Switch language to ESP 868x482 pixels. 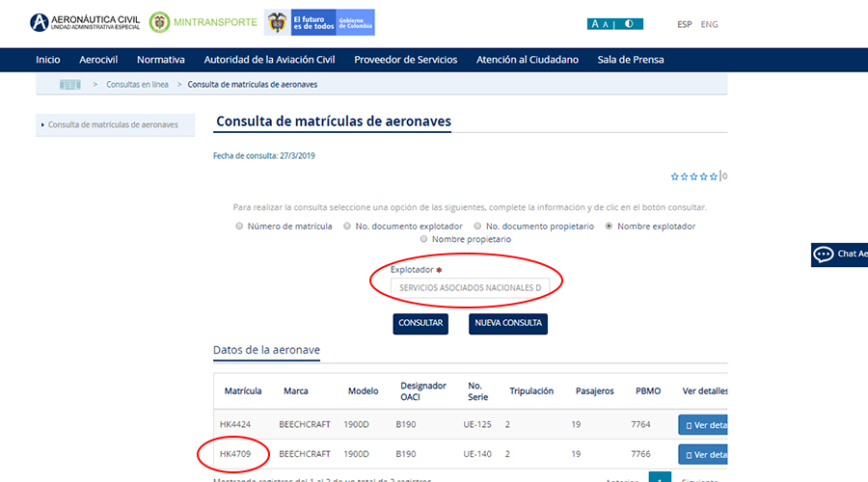pyautogui.click(x=684, y=24)
